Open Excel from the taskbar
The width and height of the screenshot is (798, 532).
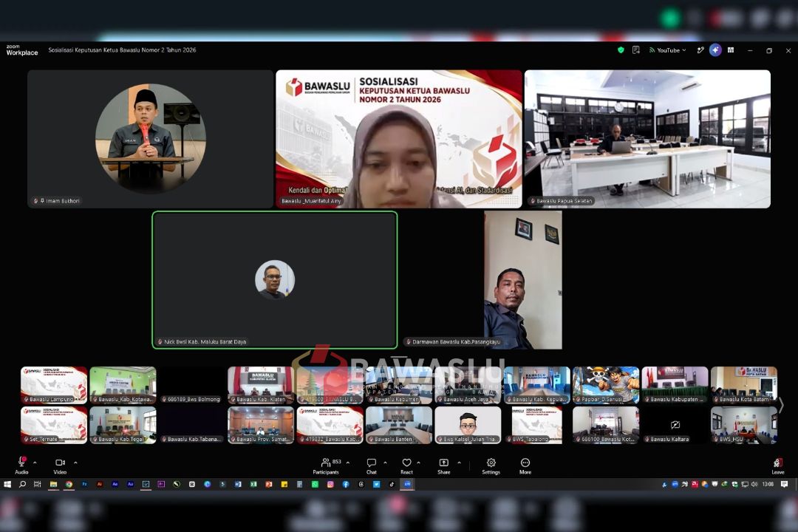point(253,484)
